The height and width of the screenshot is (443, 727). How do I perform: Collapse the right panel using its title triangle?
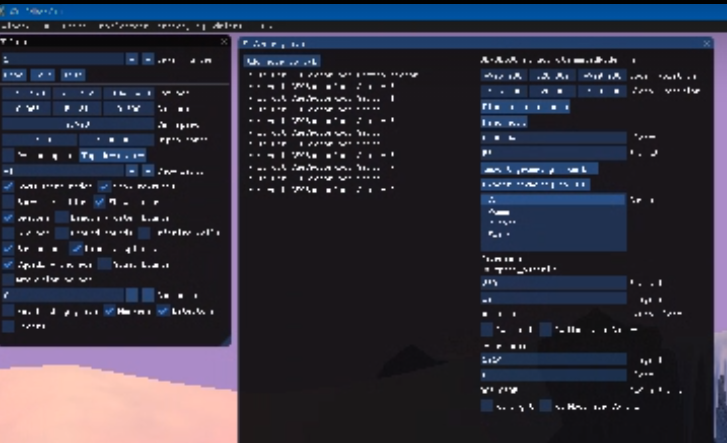coord(246,44)
